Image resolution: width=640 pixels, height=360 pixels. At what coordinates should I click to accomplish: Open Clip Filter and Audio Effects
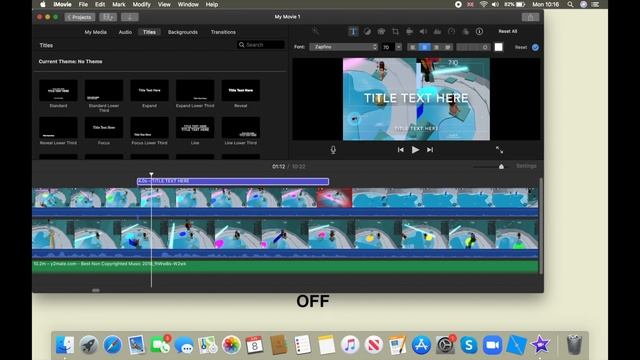tap(465, 31)
